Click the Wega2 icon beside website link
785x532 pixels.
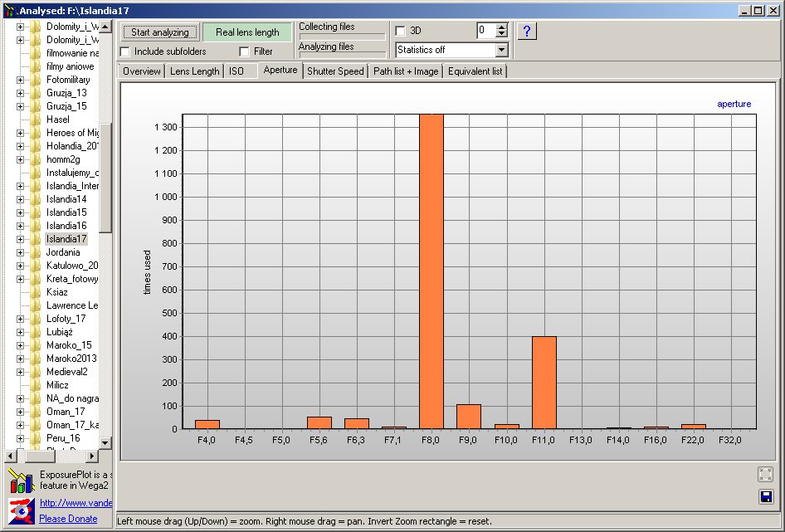[21, 510]
